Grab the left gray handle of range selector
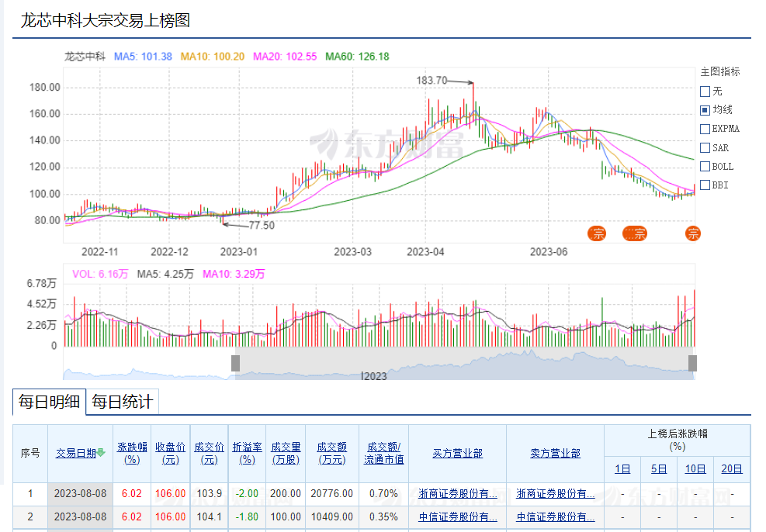 point(235,363)
